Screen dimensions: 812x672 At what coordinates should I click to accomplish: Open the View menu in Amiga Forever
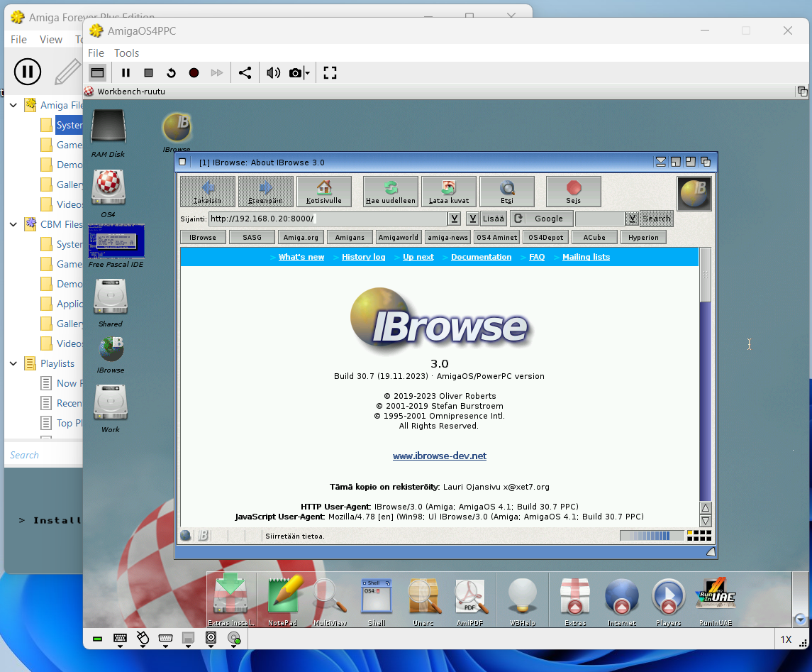coord(51,39)
